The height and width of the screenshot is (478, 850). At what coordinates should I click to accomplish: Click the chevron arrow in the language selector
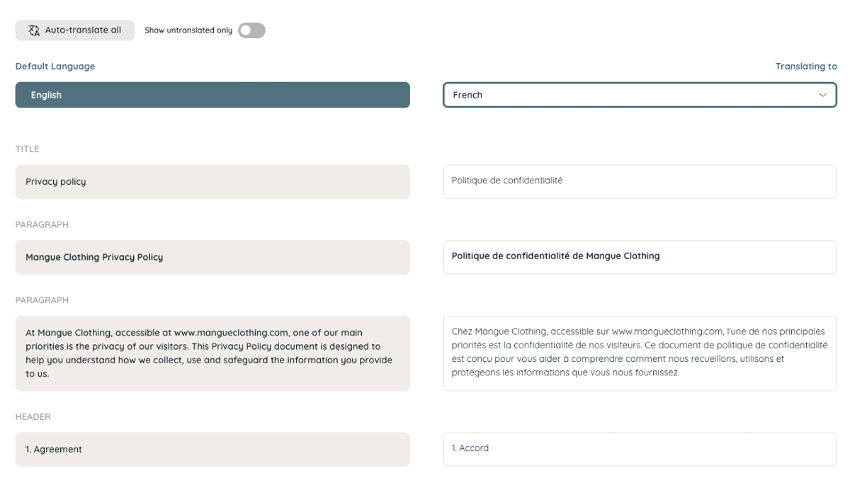(x=822, y=95)
